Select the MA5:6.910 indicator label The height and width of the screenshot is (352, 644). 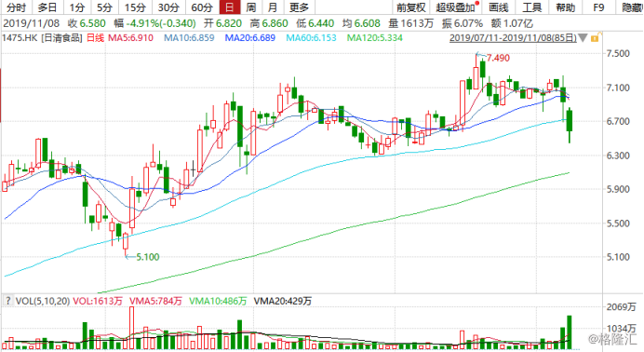tap(130, 38)
